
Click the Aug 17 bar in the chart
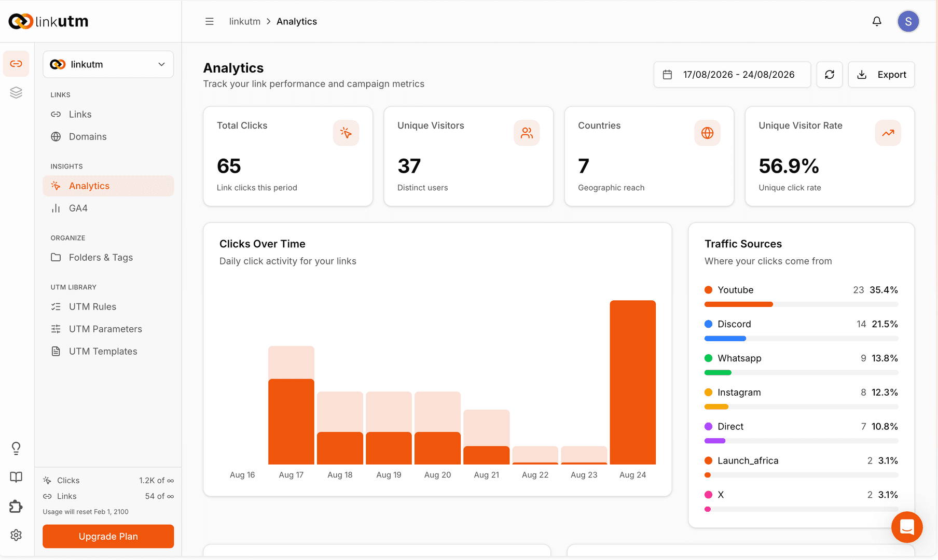(291, 405)
